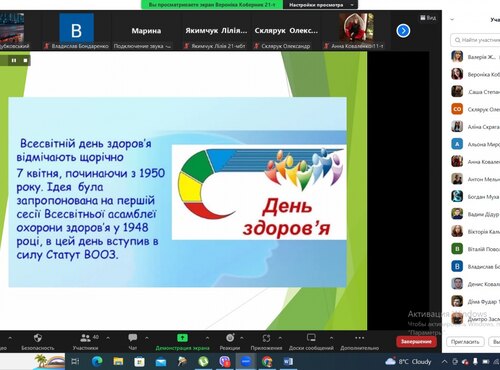Select participant Владислав Бо in the list
Image resolution: width=500 pixels, height=370 pixels.
click(475, 266)
